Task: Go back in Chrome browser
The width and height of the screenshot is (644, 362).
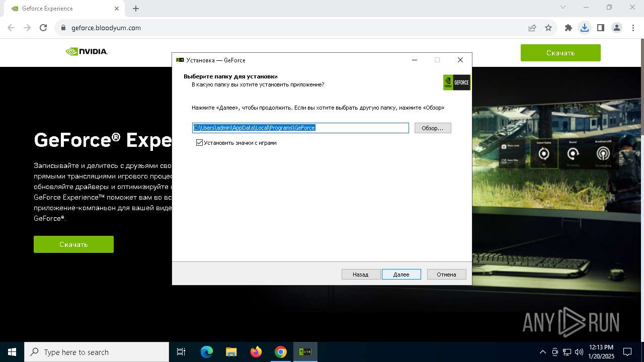Action: 11,28
